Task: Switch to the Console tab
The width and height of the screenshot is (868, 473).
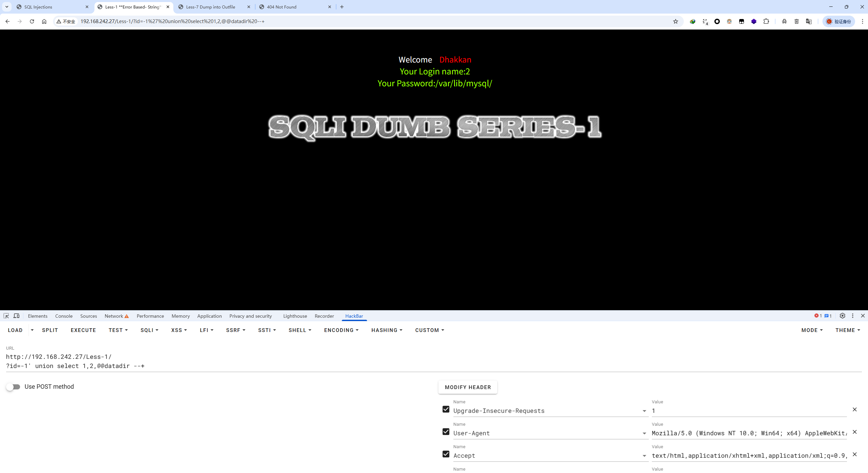Action: [x=64, y=316]
